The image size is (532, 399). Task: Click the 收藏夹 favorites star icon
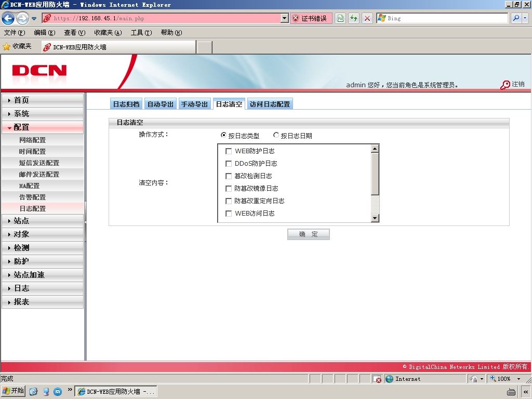click(6, 46)
